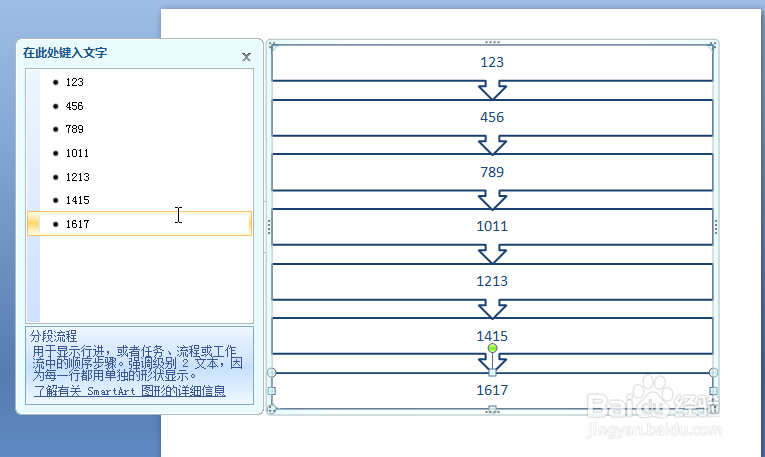Click top-middle square handle of 1617 shape
The width and height of the screenshot is (765, 457).
492,373
